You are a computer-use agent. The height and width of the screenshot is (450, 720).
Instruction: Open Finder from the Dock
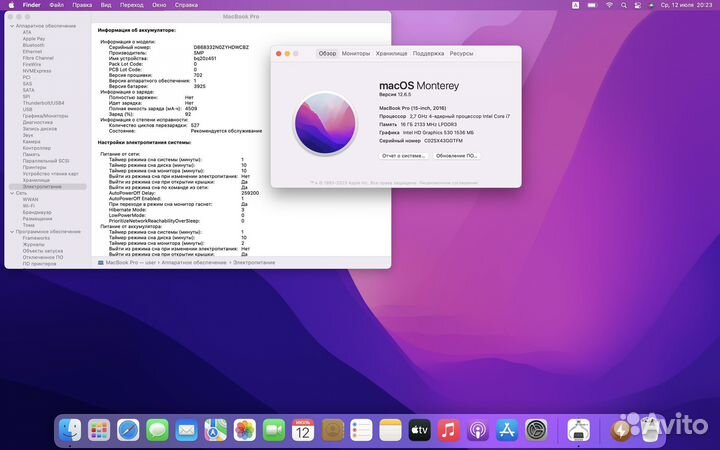click(70, 430)
